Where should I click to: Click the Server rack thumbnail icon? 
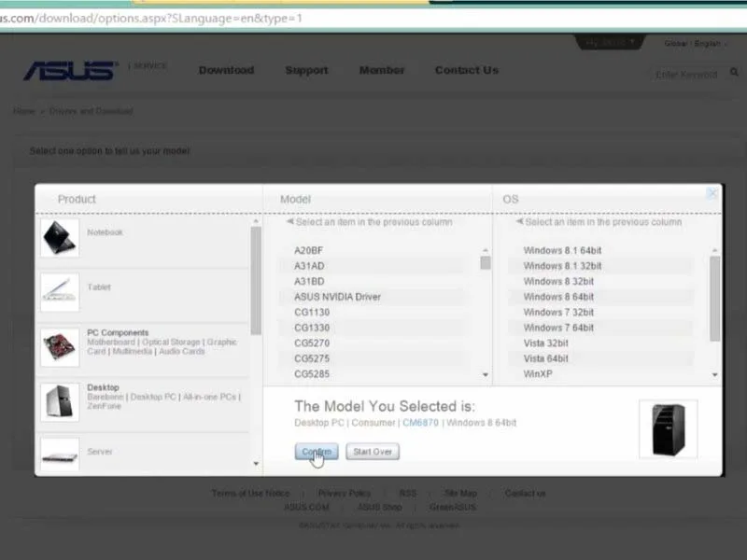(60, 455)
